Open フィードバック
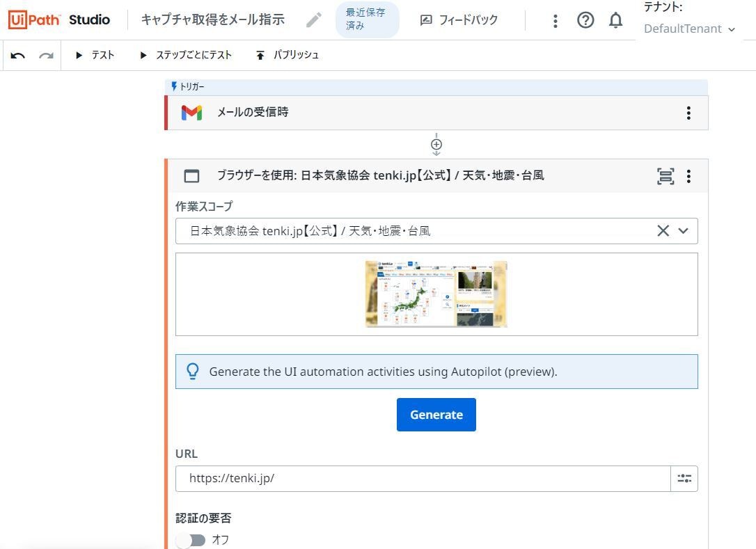Image resolution: width=756 pixels, height=549 pixels. pos(459,19)
